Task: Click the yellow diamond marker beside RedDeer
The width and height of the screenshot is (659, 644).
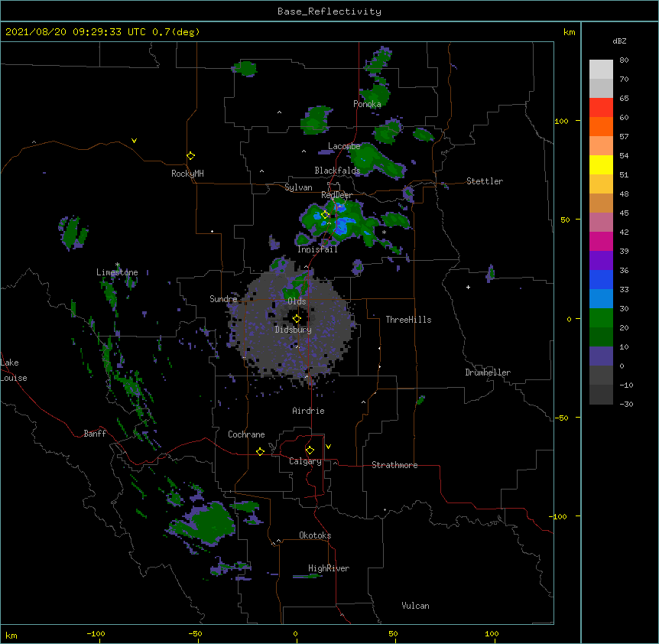Action: (325, 215)
